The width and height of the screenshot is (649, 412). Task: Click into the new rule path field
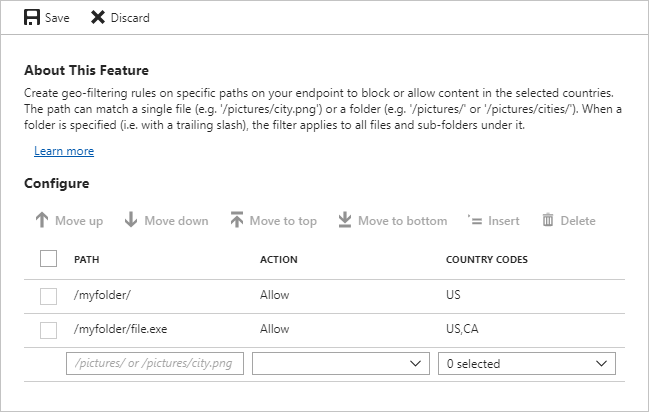click(156, 364)
